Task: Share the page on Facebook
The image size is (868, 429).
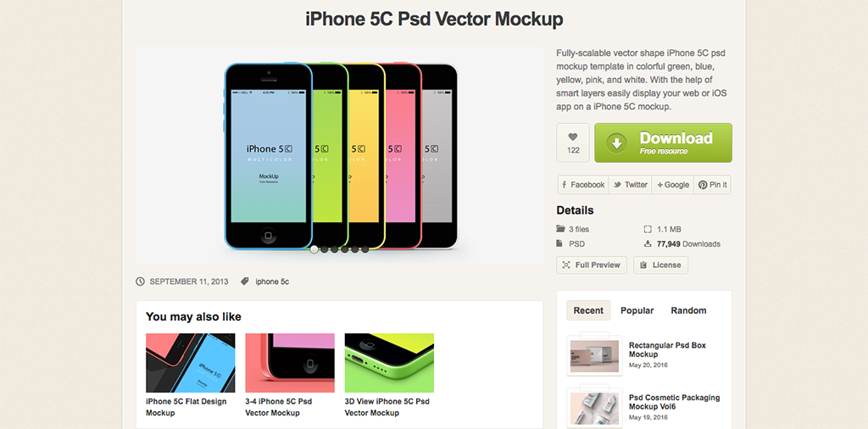Action: (x=582, y=185)
